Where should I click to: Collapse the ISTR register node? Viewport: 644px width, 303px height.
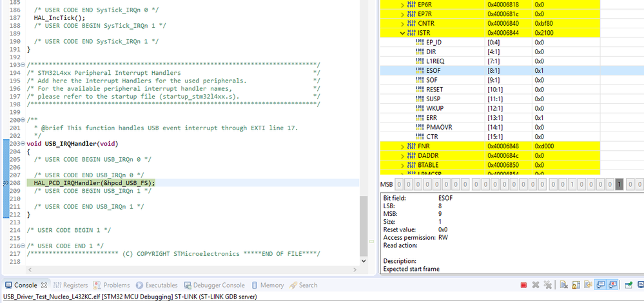click(402, 33)
